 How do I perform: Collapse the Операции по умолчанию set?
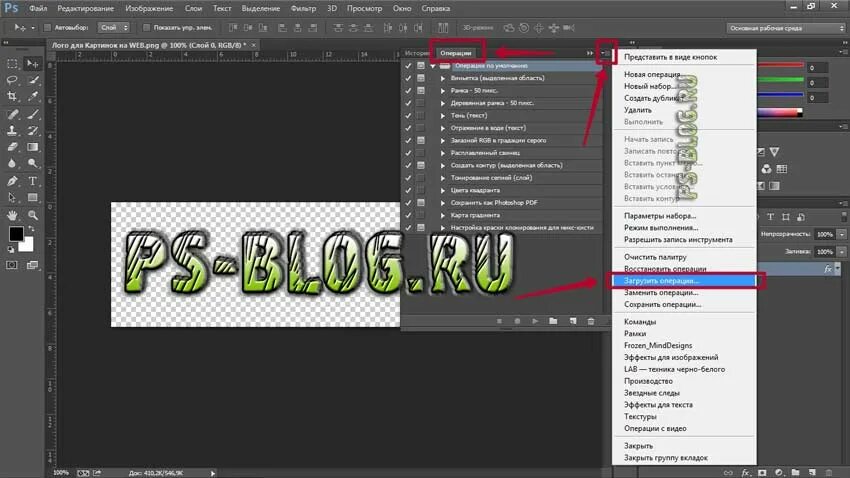tap(433, 66)
